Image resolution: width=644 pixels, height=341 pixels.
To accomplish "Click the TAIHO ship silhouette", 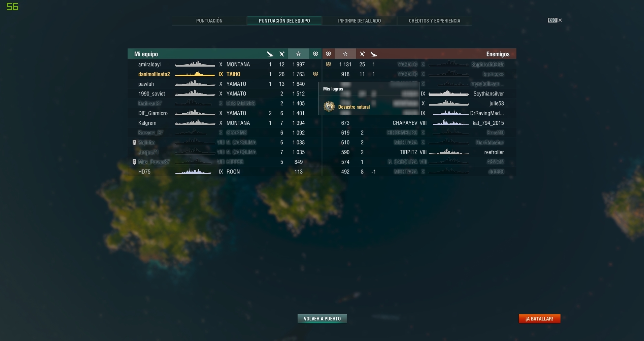I will [195, 74].
